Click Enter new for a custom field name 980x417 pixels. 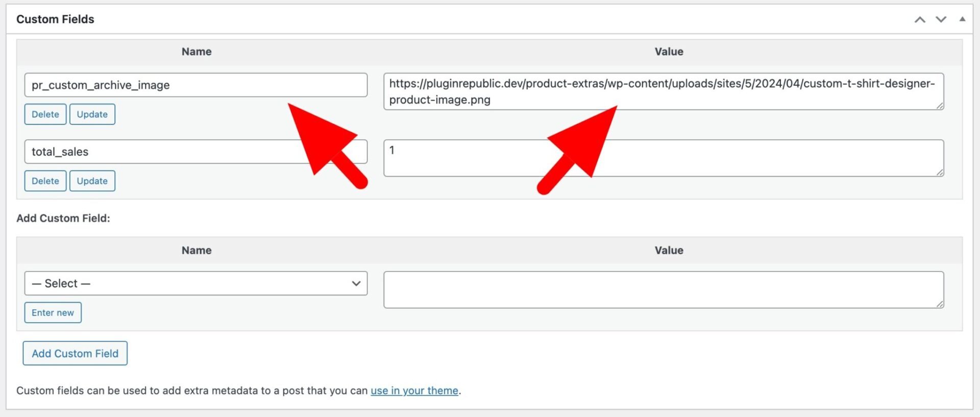pos(53,312)
